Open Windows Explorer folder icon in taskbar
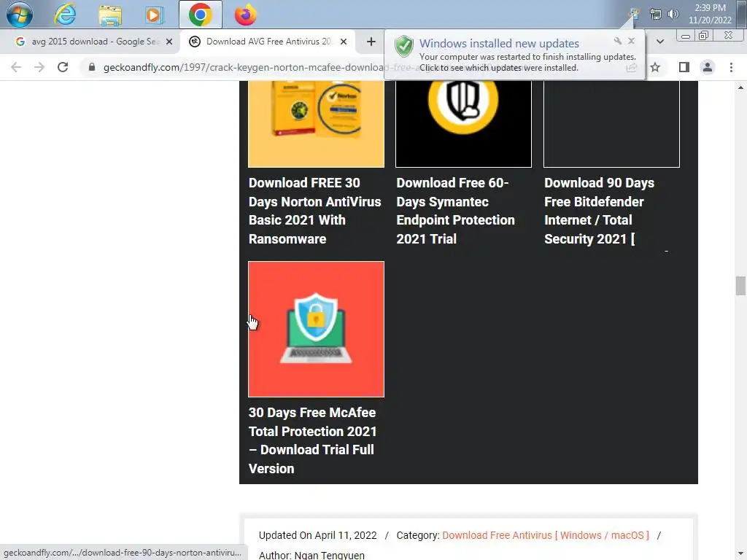 click(x=110, y=15)
